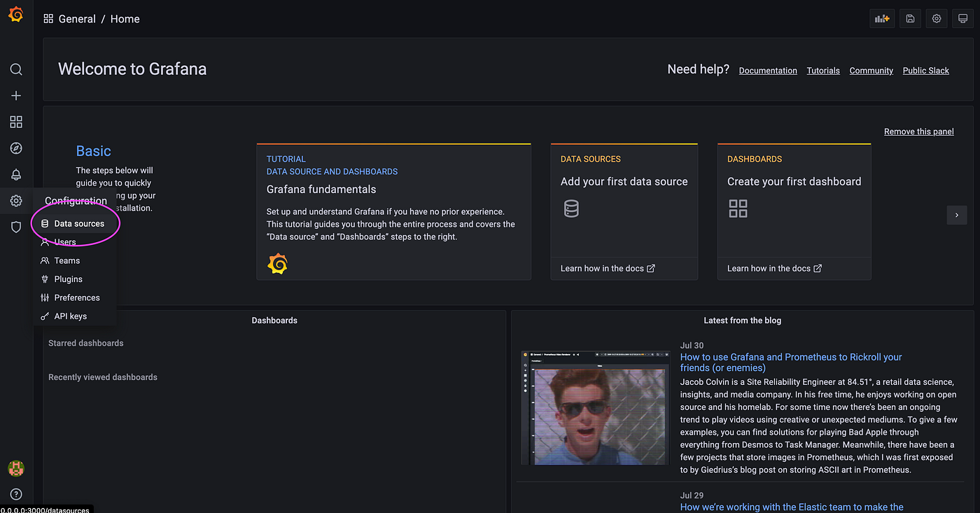Click the Dashboards panel title
980x513 pixels.
(x=274, y=321)
